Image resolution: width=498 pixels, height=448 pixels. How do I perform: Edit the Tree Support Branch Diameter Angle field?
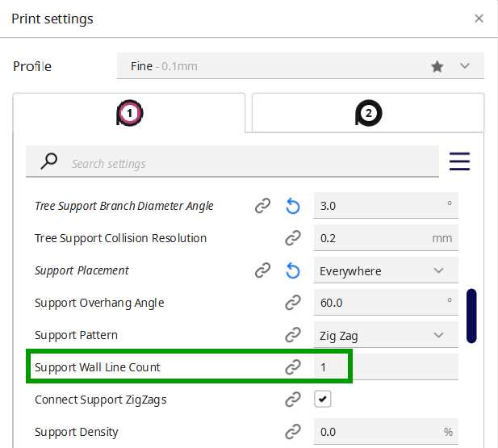(x=386, y=205)
